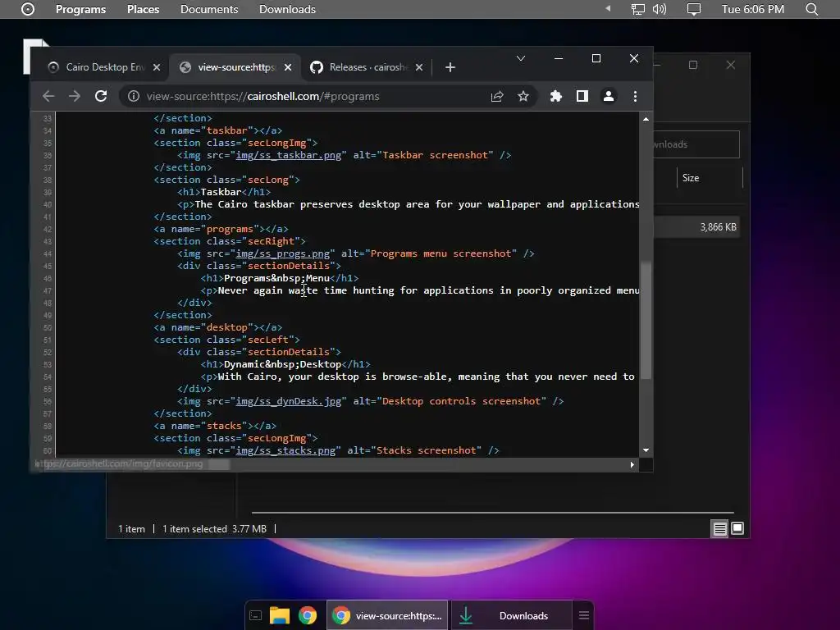Go back in browser history
Screen dimensions: 840x630
[x=48, y=97]
